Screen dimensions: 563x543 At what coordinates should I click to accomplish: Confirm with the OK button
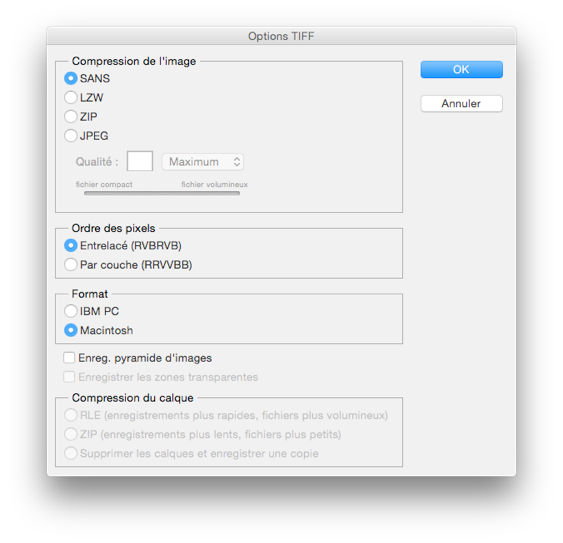point(461,69)
